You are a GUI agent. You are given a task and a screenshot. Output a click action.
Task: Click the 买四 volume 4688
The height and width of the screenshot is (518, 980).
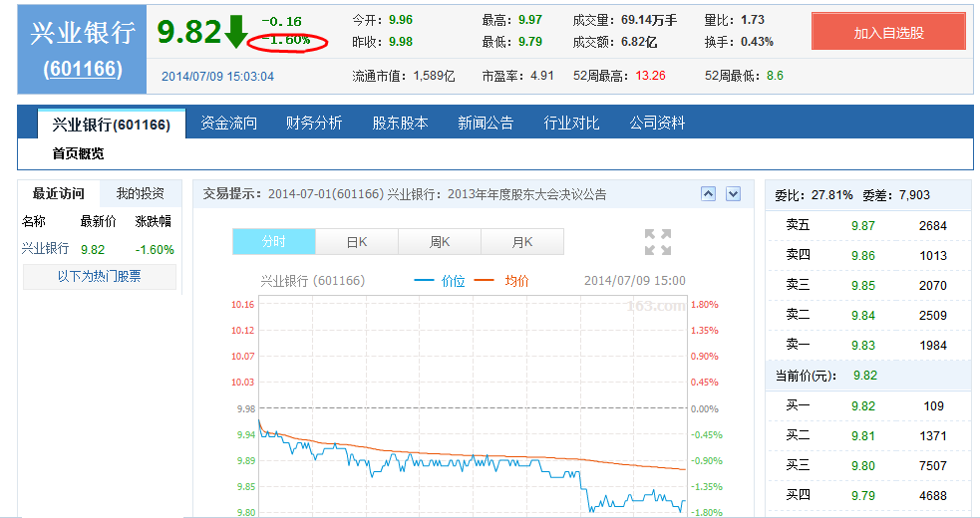tap(932, 496)
